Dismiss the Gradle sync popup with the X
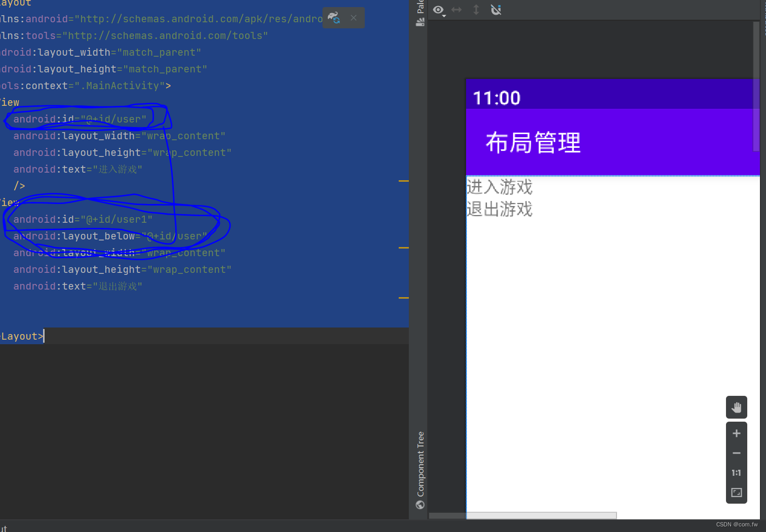 click(353, 18)
